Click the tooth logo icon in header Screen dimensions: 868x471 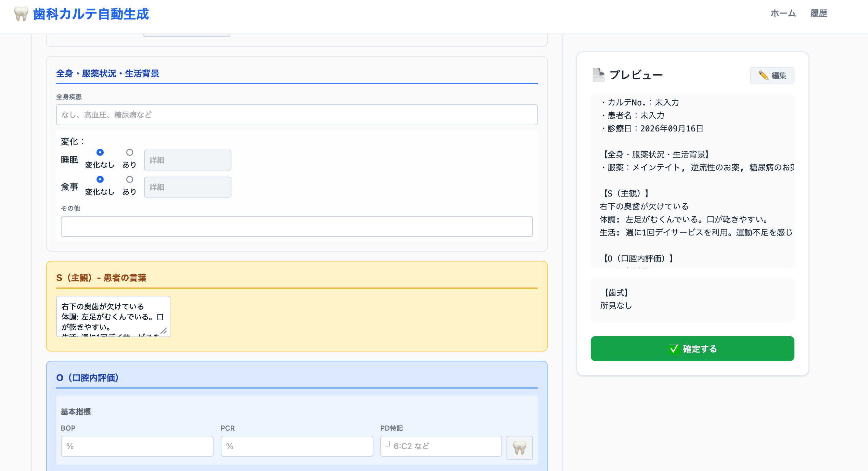[x=21, y=14]
